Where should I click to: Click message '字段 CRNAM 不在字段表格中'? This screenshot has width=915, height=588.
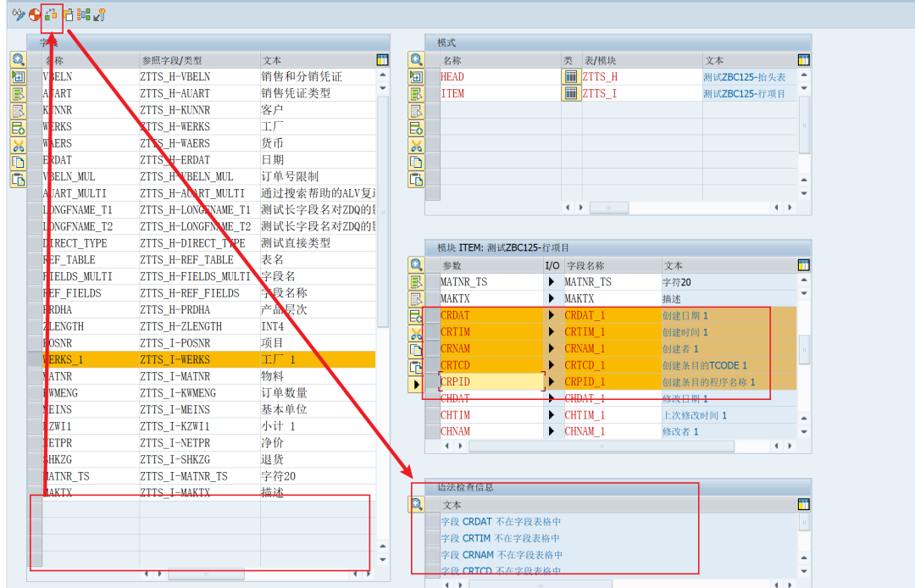pos(502,555)
